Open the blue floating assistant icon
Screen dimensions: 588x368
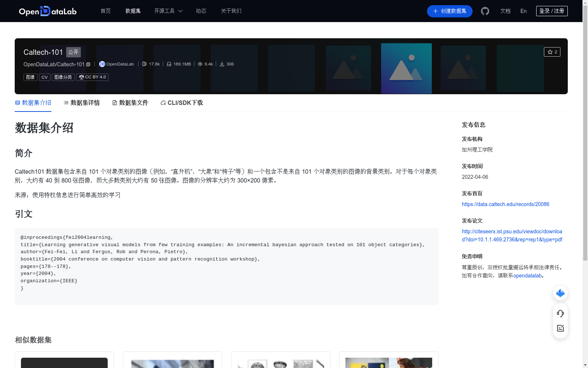click(560, 293)
